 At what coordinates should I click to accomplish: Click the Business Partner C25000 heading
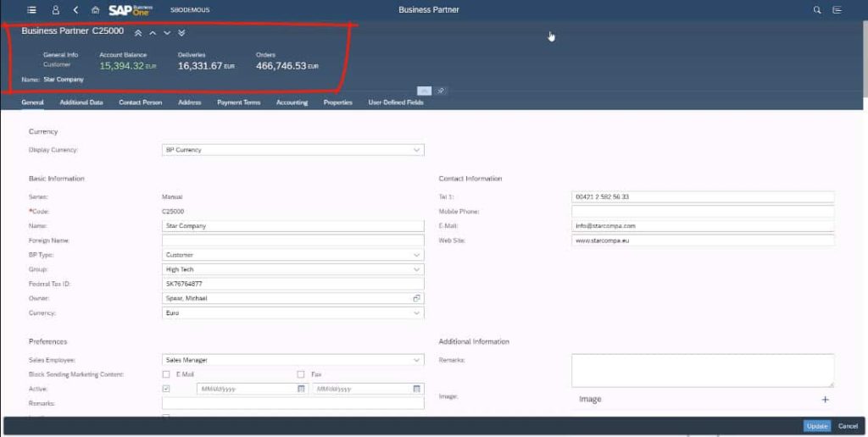point(73,31)
